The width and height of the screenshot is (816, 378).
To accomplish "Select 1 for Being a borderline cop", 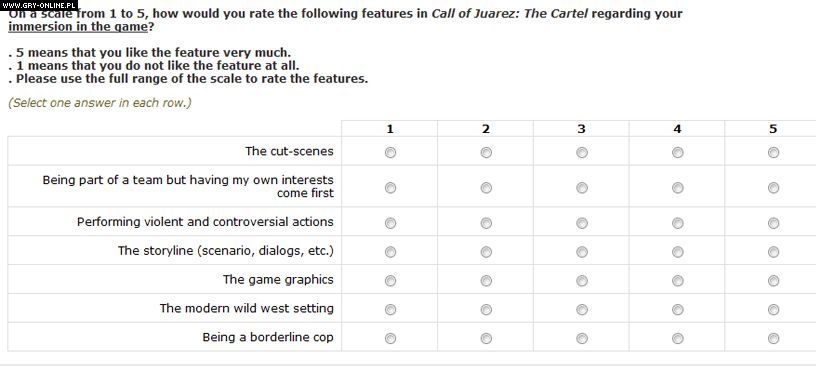I will pos(390,339).
